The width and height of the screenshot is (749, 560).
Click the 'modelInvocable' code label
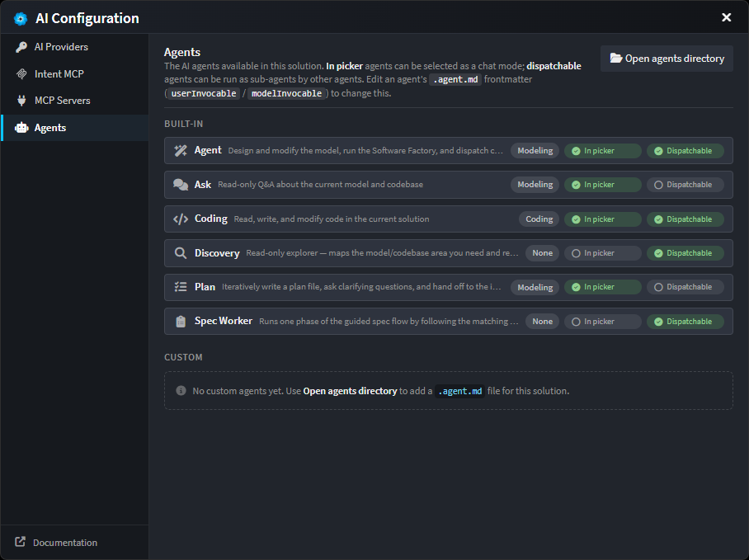click(x=286, y=93)
